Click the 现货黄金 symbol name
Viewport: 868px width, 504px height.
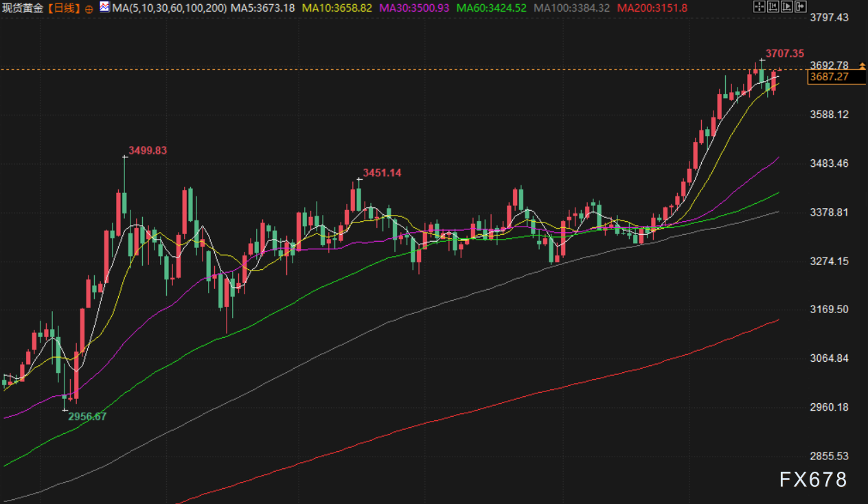pyautogui.click(x=23, y=9)
